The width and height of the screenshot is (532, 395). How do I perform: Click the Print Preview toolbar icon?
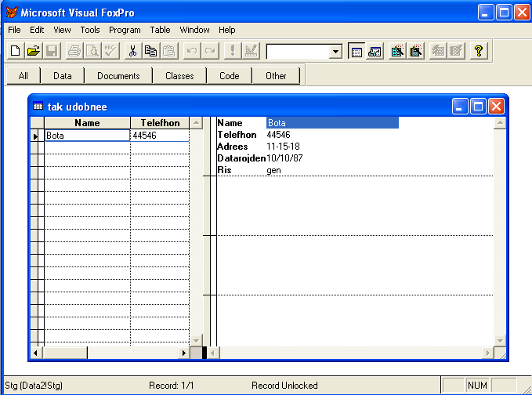pos(92,51)
